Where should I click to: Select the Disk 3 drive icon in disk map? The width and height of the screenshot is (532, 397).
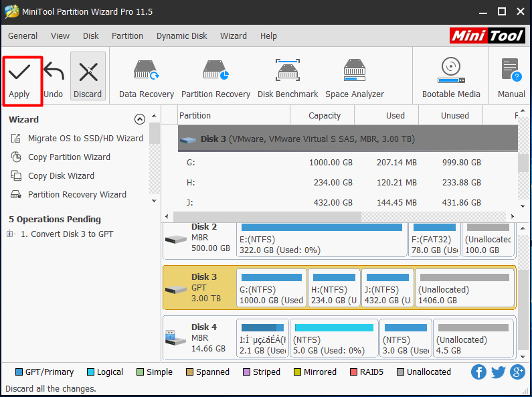pyautogui.click(x=176, y=290)
